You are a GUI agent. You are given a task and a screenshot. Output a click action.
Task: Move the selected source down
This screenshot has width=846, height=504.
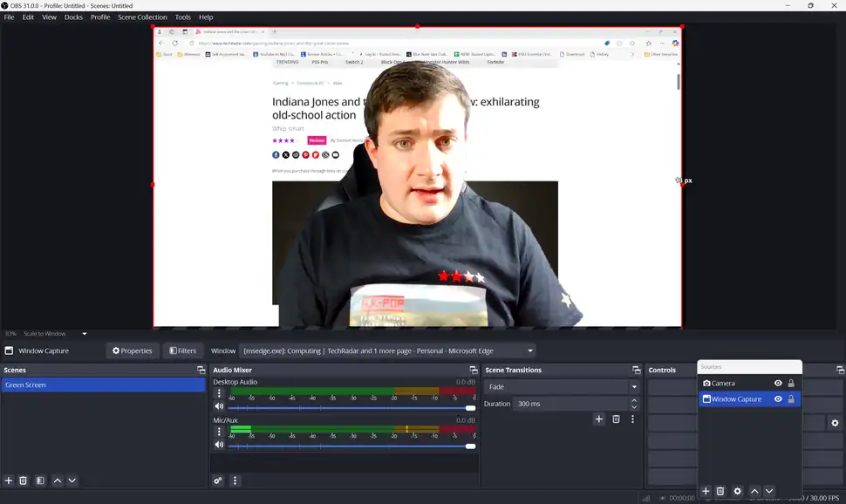click(x=769, y=491)
